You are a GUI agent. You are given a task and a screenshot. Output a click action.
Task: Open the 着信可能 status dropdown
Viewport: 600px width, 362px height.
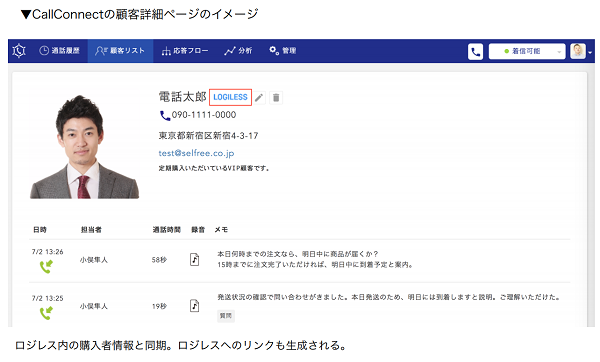tap(527, 51)
